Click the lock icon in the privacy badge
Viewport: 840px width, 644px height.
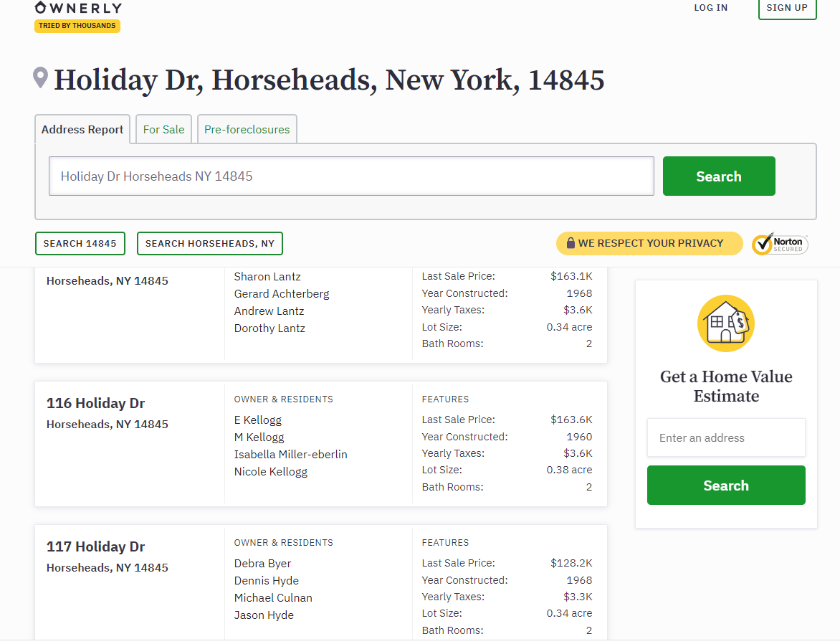point(571,243)
